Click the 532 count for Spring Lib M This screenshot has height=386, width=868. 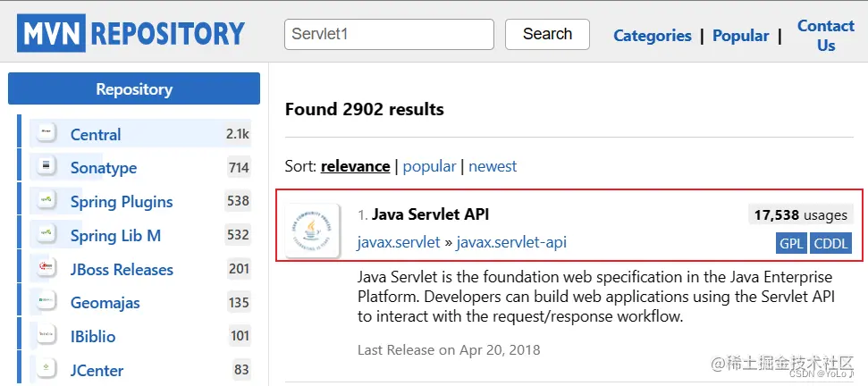click(238, 235)
